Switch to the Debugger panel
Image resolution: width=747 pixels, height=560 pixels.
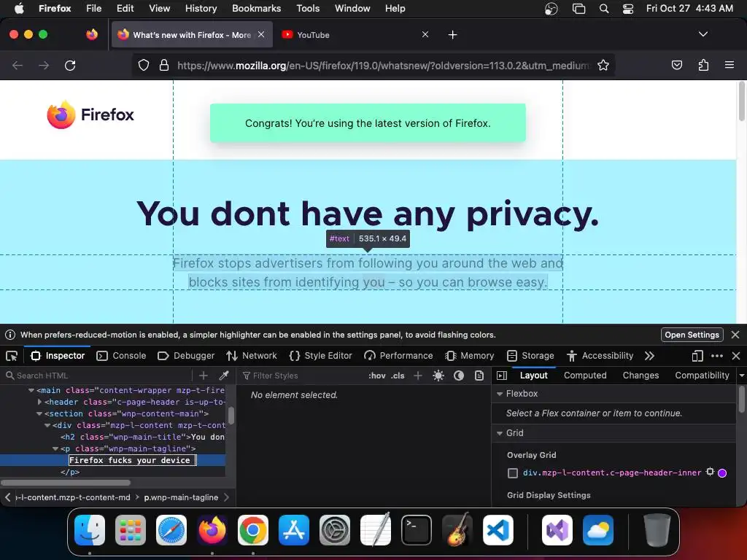(186, 356)
